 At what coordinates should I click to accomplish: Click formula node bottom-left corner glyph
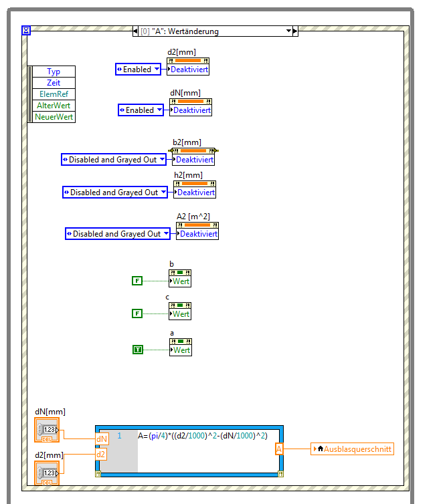pos(98,474)
